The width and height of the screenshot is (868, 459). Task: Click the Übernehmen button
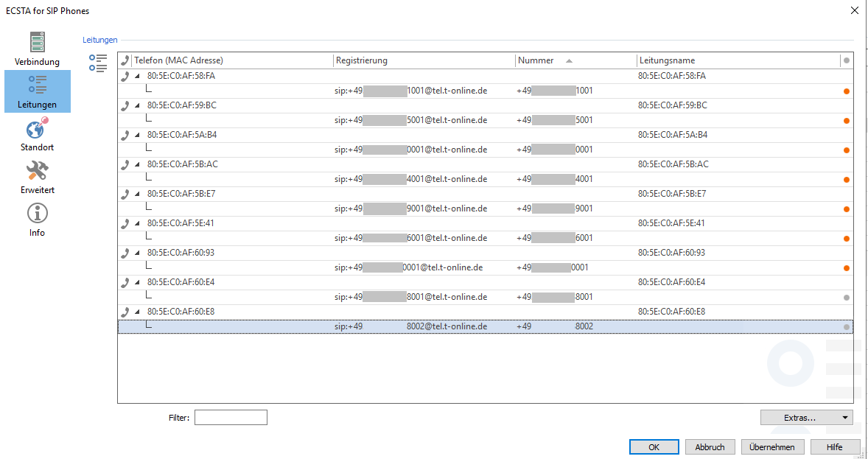click(771, 447)
